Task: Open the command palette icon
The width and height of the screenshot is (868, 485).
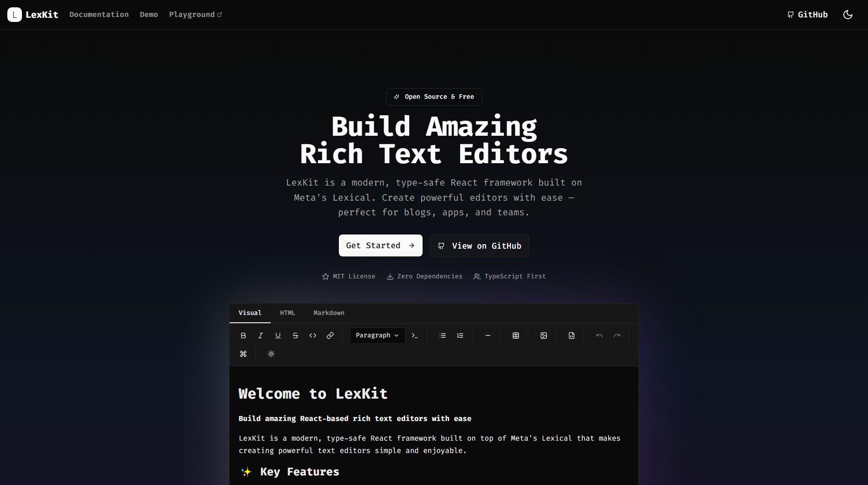Action: click(243, 354)
